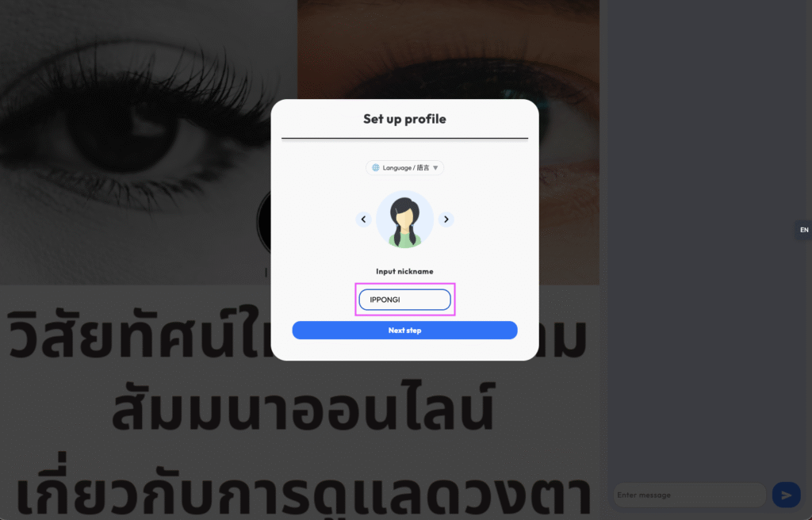This screenshot has width=812, height=520.
Task: Click the divider line under the heading
Action: (x=404, y=139)
